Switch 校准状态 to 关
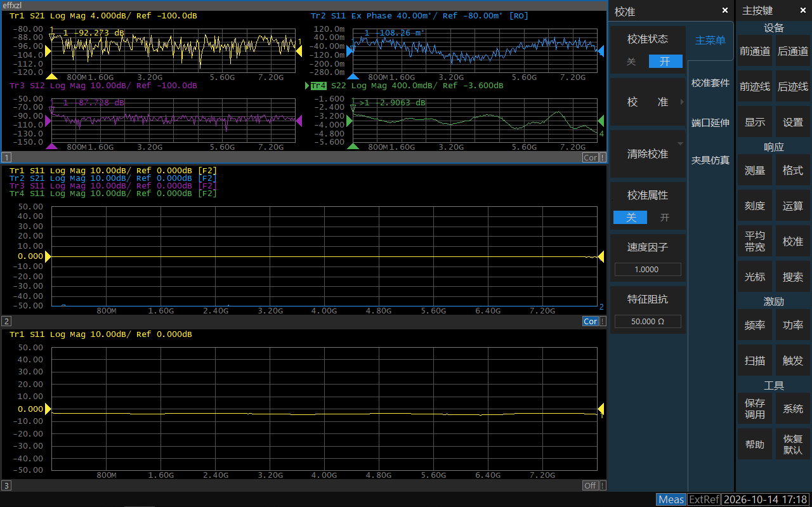 [x=631, y=62]
